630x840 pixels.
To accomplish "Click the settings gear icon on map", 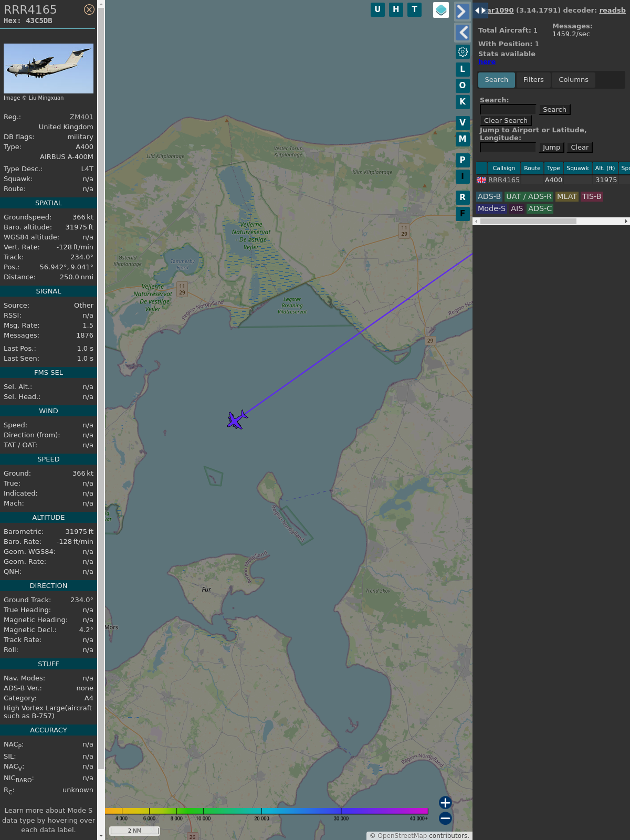I will tap(463, 51).
